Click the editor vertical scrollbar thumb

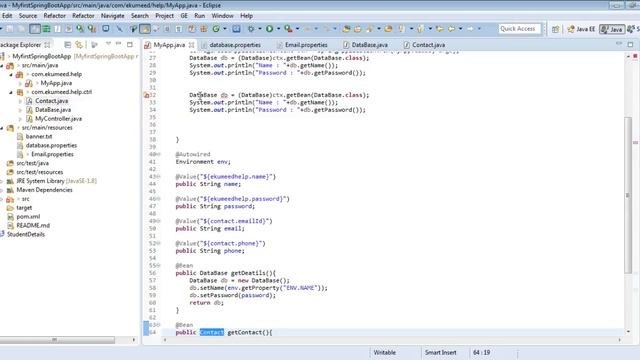click(628, 195)
